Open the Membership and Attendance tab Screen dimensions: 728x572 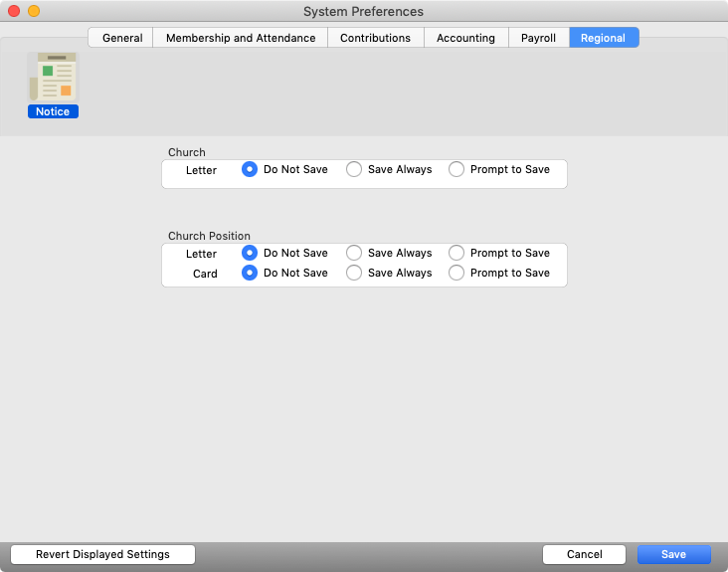pyautogui.click(x=240, y=38)
